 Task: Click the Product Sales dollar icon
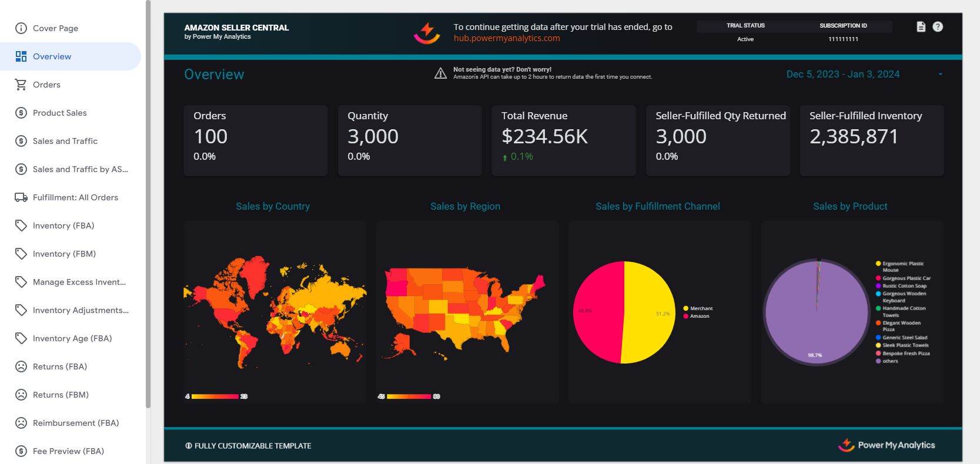pyautogui.click(x=21, y=113)
